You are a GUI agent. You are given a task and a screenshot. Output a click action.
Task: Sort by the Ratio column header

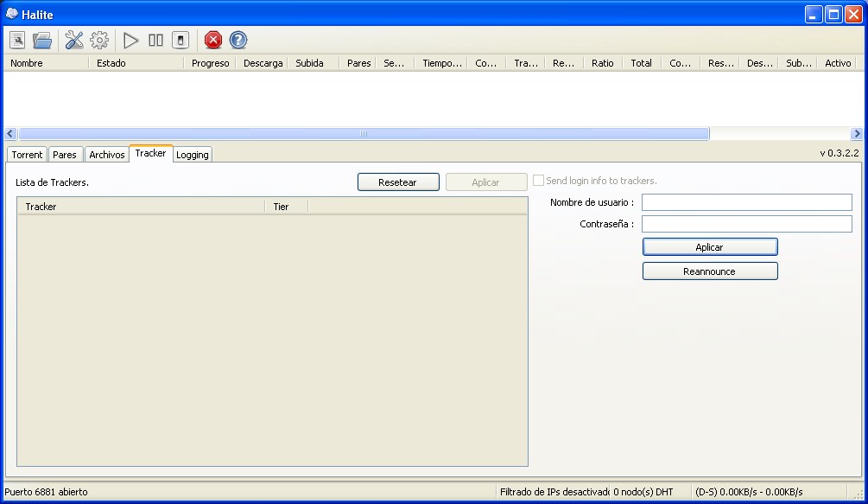click(x=603, y=63)
